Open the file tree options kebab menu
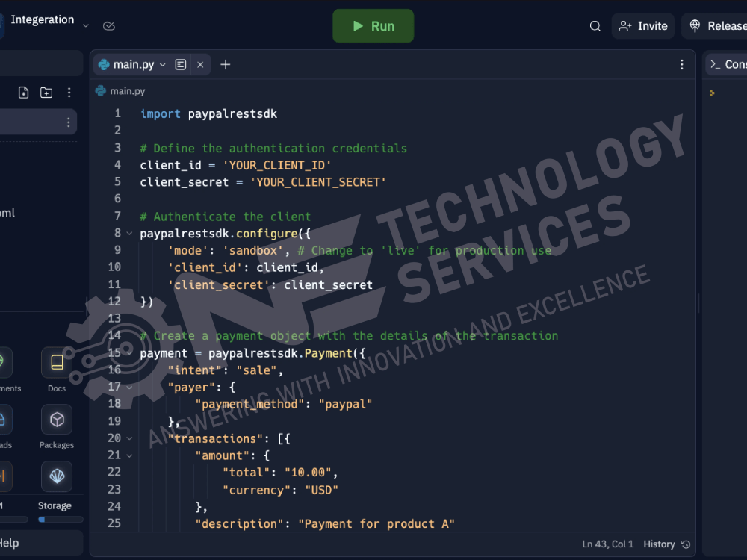Image resolution: width=747 pixels, height=560 pixels. click(x=69, y=92)
